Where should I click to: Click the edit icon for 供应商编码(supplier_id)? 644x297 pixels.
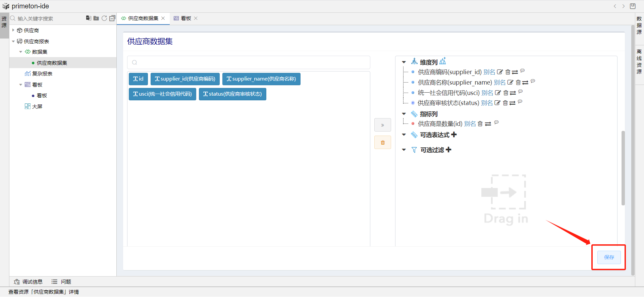[500, 72]
